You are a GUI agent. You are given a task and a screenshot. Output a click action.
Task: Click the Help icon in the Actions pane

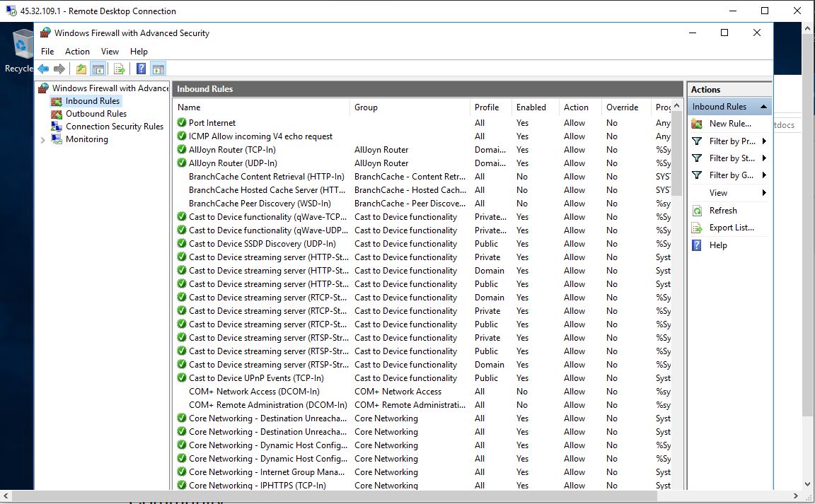[698, 245]
